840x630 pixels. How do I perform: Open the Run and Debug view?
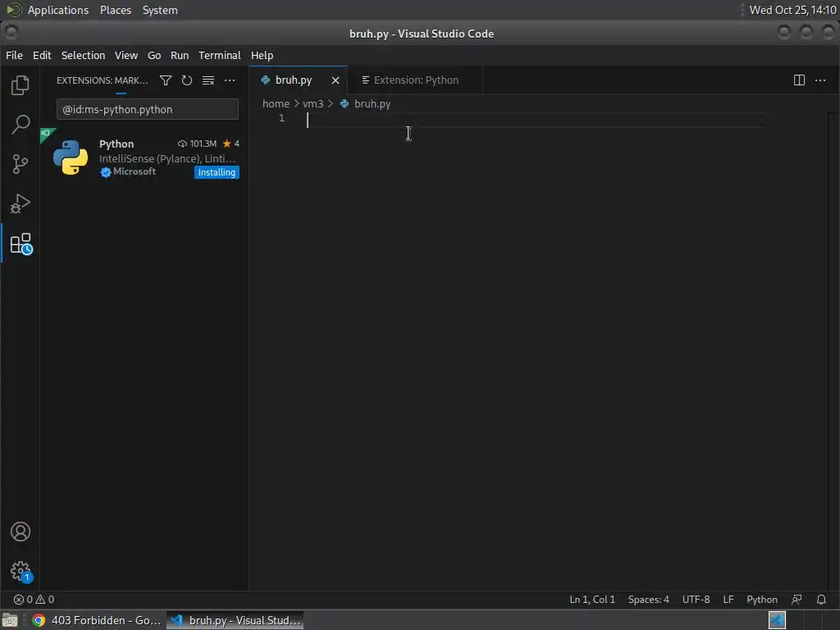point(21,203)
